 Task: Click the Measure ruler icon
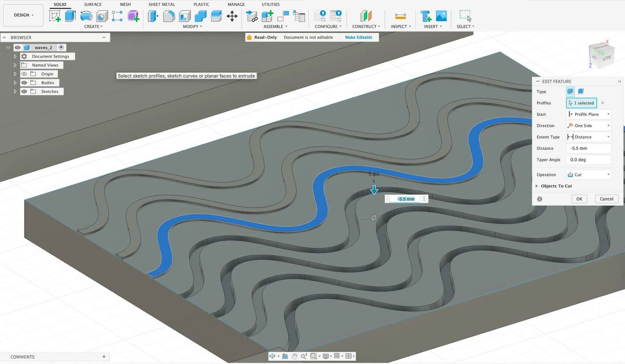click(400, 16)
